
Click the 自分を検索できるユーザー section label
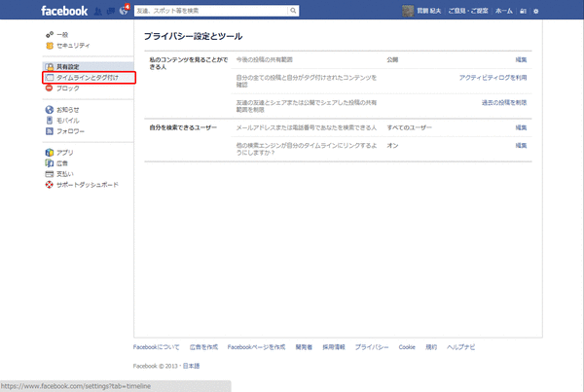point(183,127)
